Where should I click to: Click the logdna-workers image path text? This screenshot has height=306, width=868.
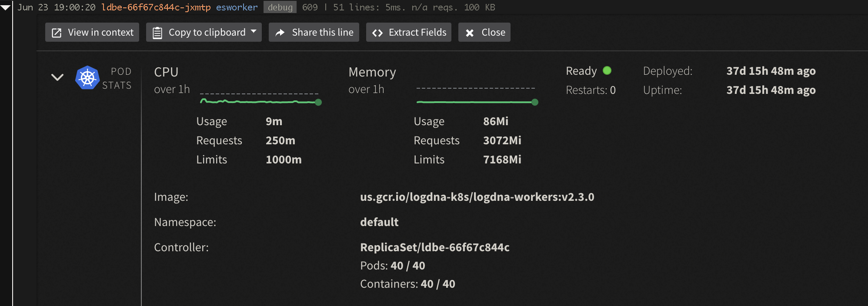click(x=477, y=197)
